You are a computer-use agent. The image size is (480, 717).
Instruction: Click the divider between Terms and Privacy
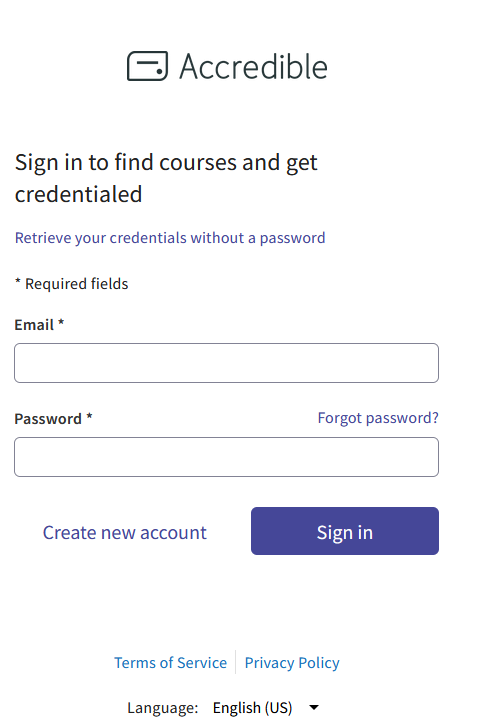click(x=235, y=662)
